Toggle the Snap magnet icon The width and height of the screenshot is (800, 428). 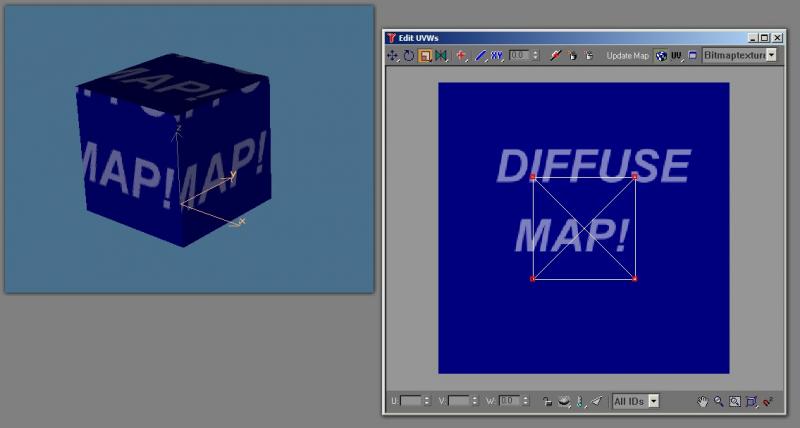[768, 401]
